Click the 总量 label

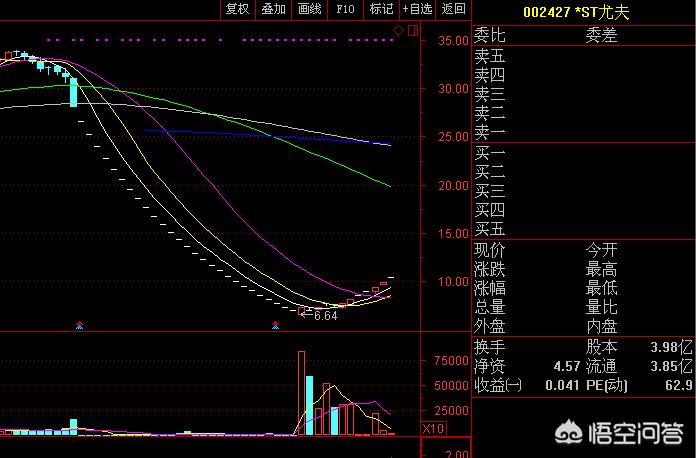490,307
